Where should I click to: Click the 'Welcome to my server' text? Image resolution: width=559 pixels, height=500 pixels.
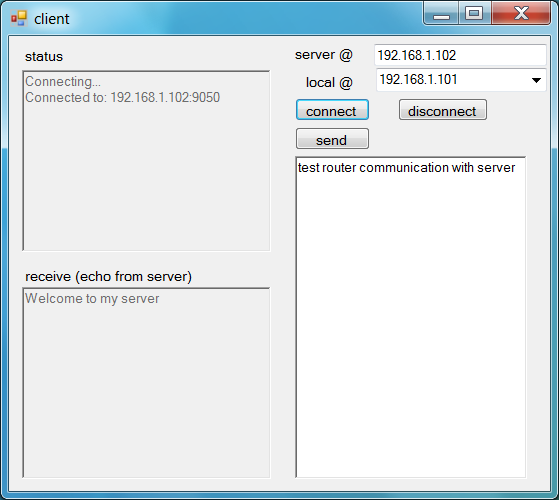92,298
